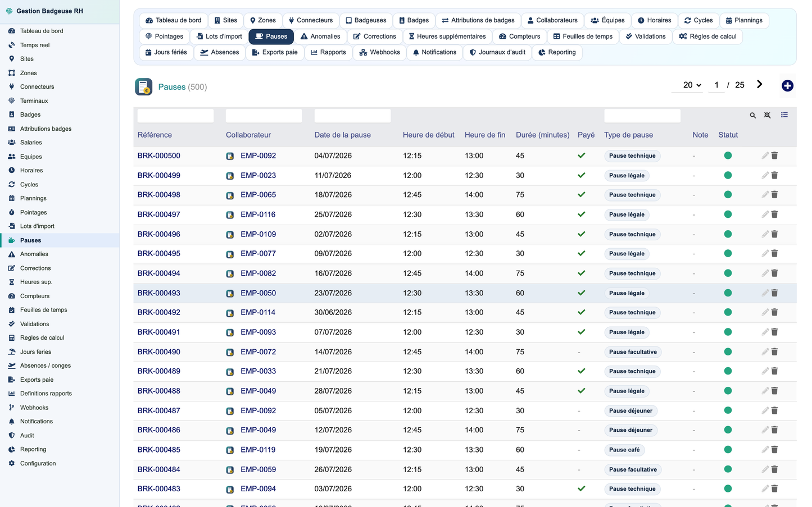Edit pause BRK-000499 using pencil icon

tap(765, 175)
